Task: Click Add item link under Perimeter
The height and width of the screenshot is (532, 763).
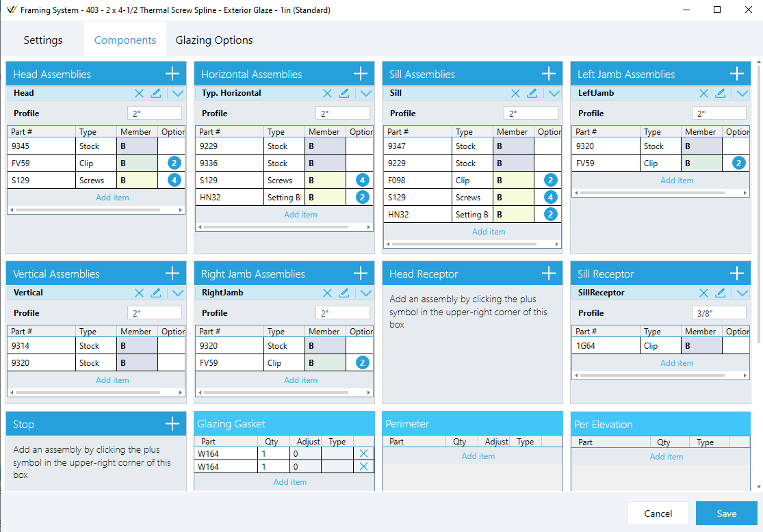Action: point(478,456)
